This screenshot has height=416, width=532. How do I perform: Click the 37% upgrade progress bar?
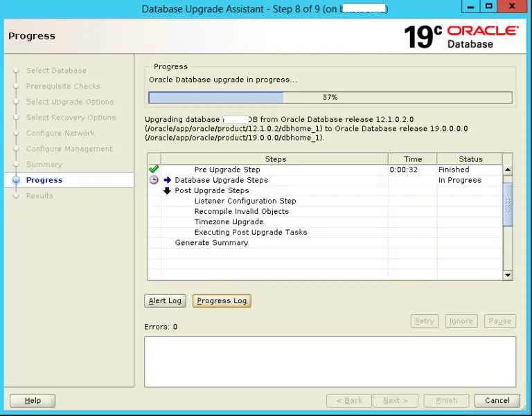(330, 98)
